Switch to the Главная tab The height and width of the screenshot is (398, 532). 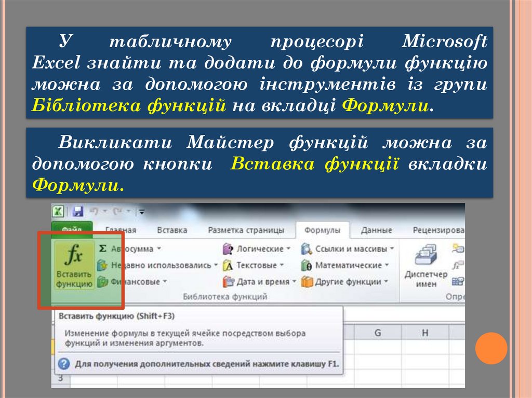pyautogui.click(x=121, y=230)
